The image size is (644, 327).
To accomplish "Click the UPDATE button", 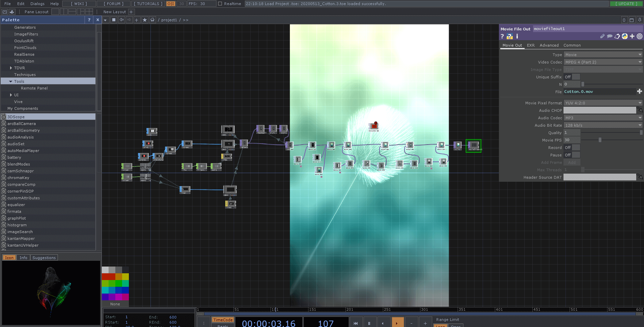I will (x=626, y=4).
